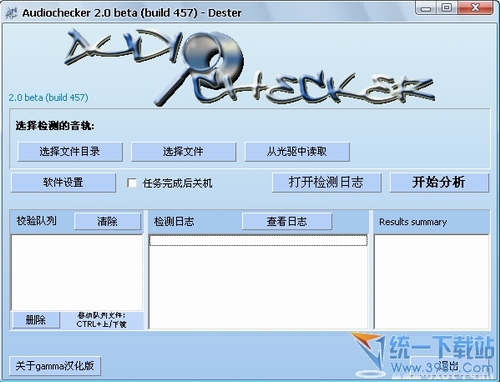Click inside the 校验队列 queue list box
Screen dimensions: 500x382
tap(77, 273)
